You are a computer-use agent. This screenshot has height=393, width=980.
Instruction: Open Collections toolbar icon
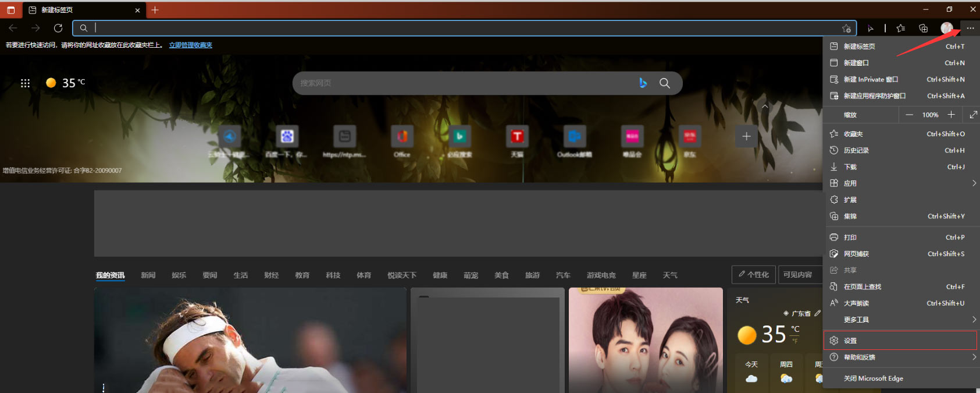click(923, 28)
